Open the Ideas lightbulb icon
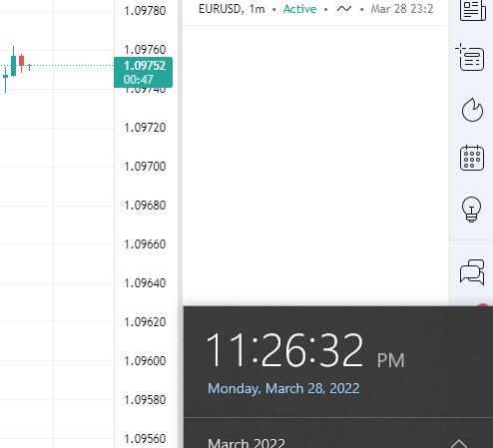Image resolution: width=493 pixels, height=448 pixels. coord(471,209)
